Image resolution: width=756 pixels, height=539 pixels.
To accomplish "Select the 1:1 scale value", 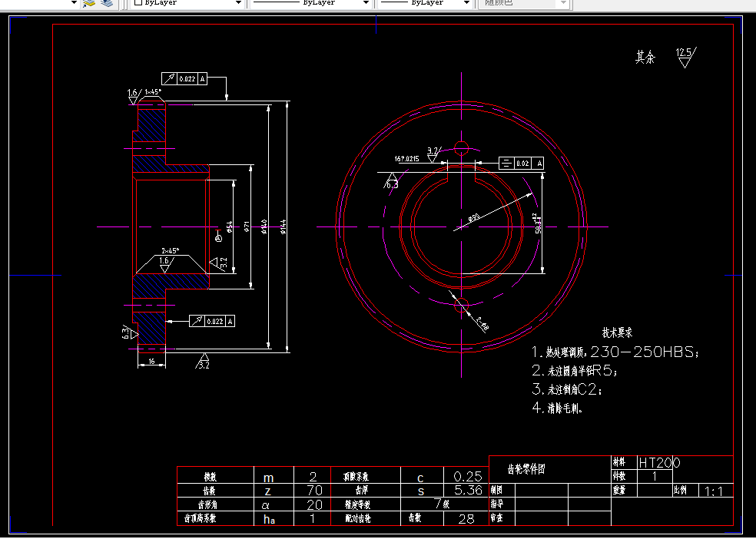I will point(714,491).
